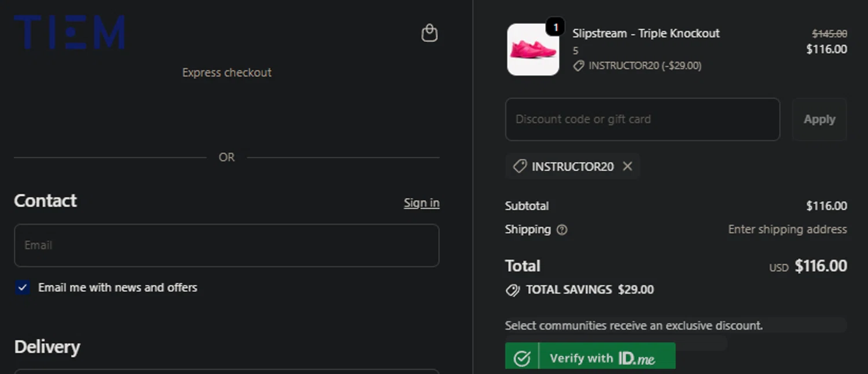Focus the Email input field
This screenshot has width=868, height=374.
[226, 245]
